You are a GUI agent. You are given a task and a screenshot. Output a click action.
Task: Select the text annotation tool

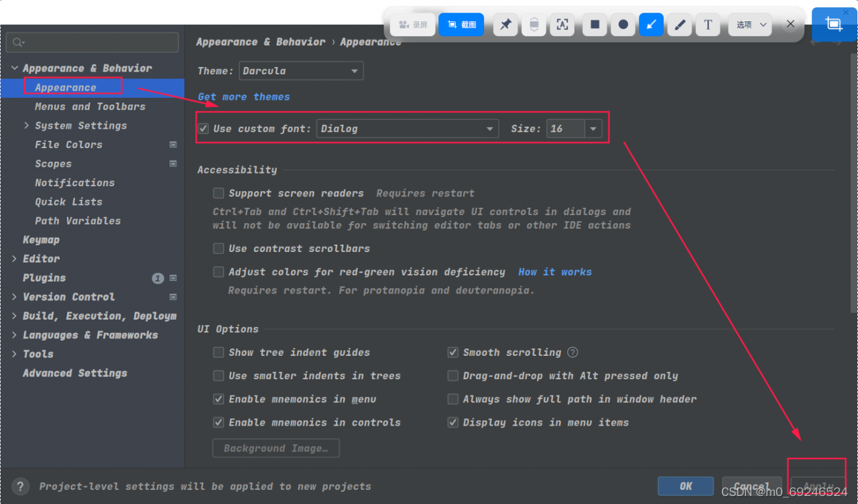click(x=708, y=25)
